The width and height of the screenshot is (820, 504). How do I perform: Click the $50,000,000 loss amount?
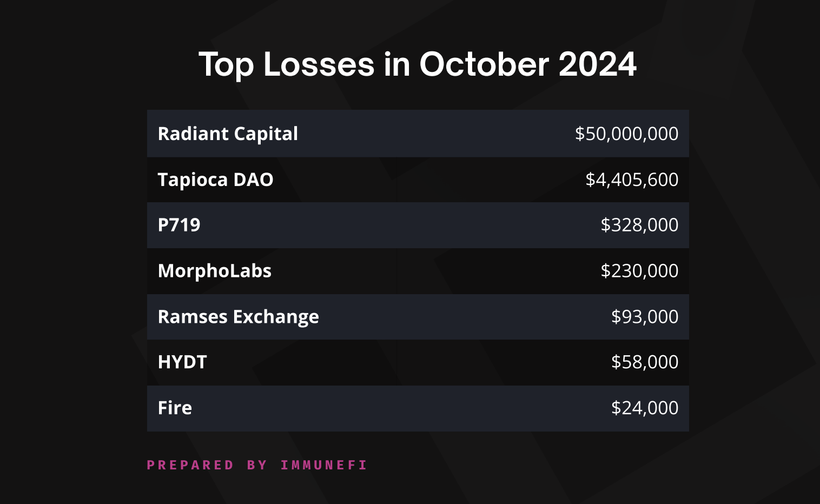point(626,134)
